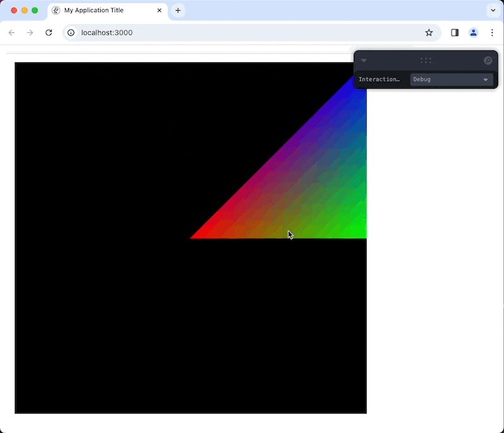The image size is (504, 433).
Task: Click the drag handle dots on the panel
Action: [x=426, y=60]
